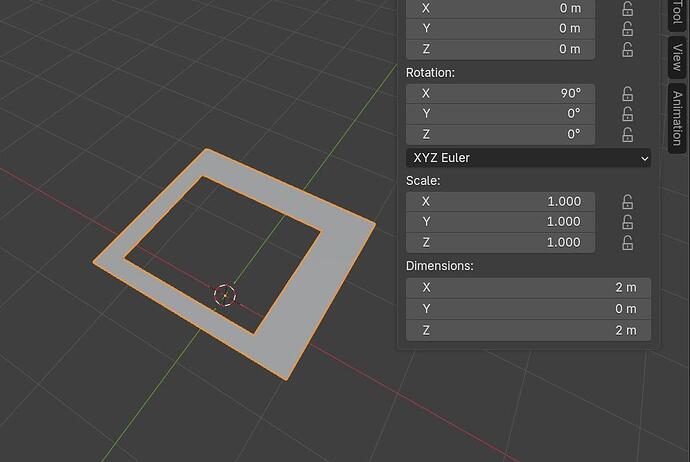This screenshot has width=690, height=462.
Task: Toggle lock on Location Z
Action: [x=628, y=49]
